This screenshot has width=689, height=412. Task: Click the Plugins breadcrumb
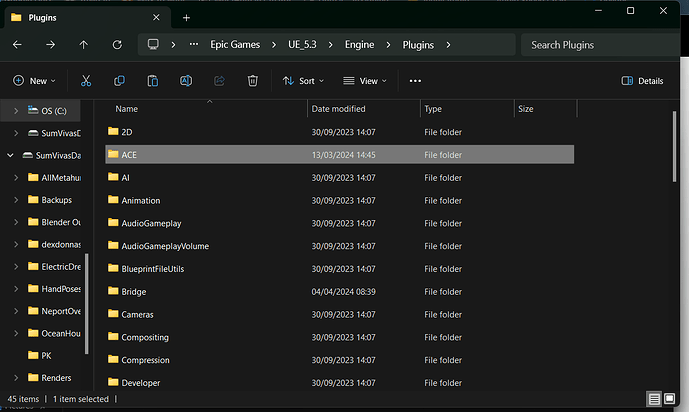point(418,45)
